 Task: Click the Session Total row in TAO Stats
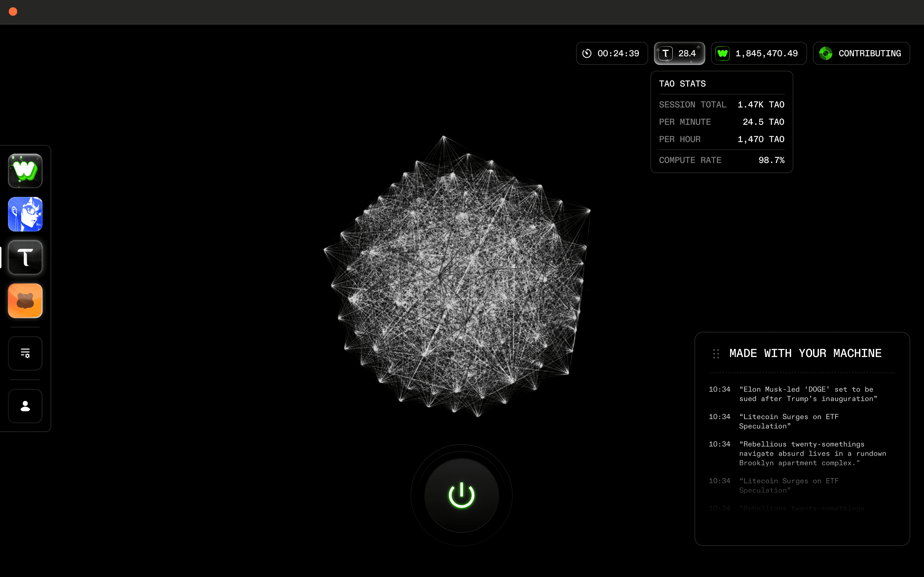click(721, 105)
